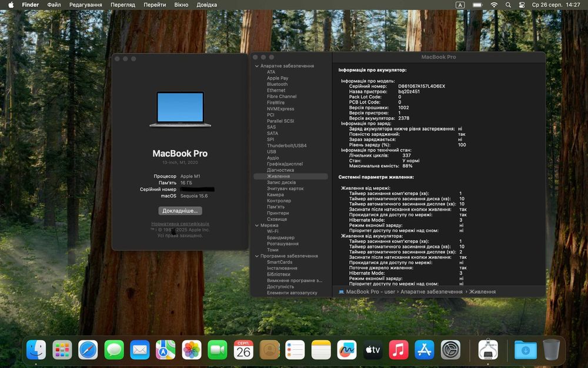Open Contacts app in the Dock

269,350
